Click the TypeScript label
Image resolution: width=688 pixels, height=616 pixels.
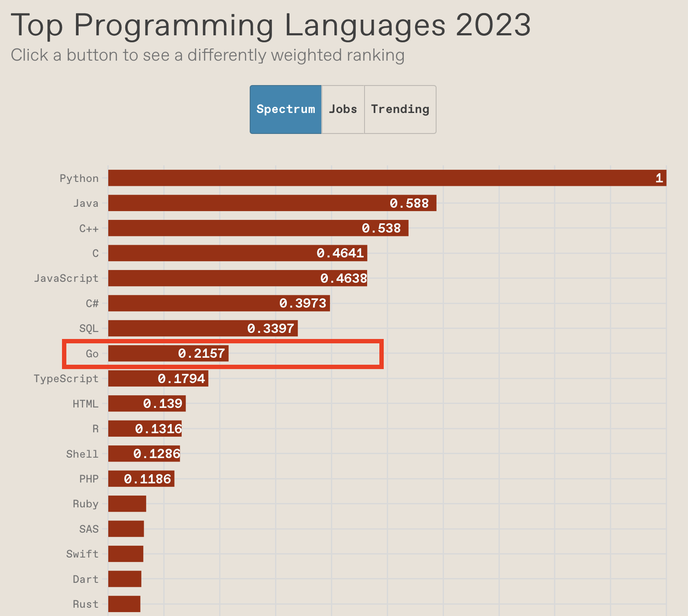[x=66, y=379]
